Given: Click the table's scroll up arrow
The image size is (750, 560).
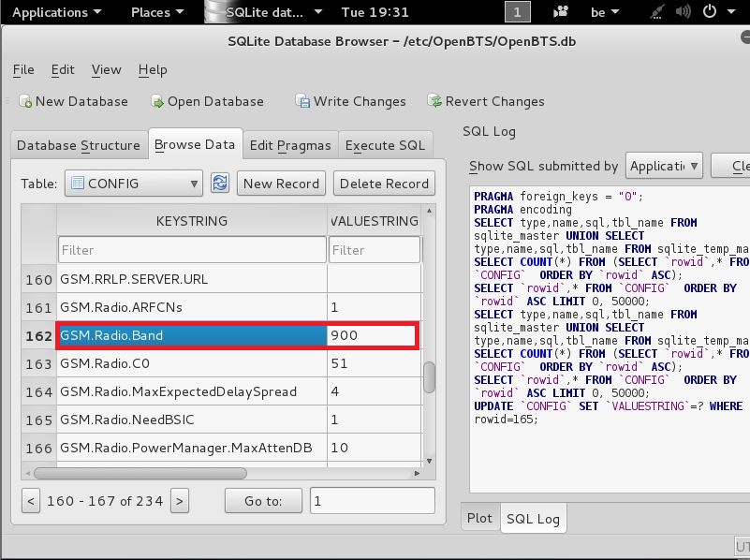Looking at the screenshot, I should (x=430, y=211).
